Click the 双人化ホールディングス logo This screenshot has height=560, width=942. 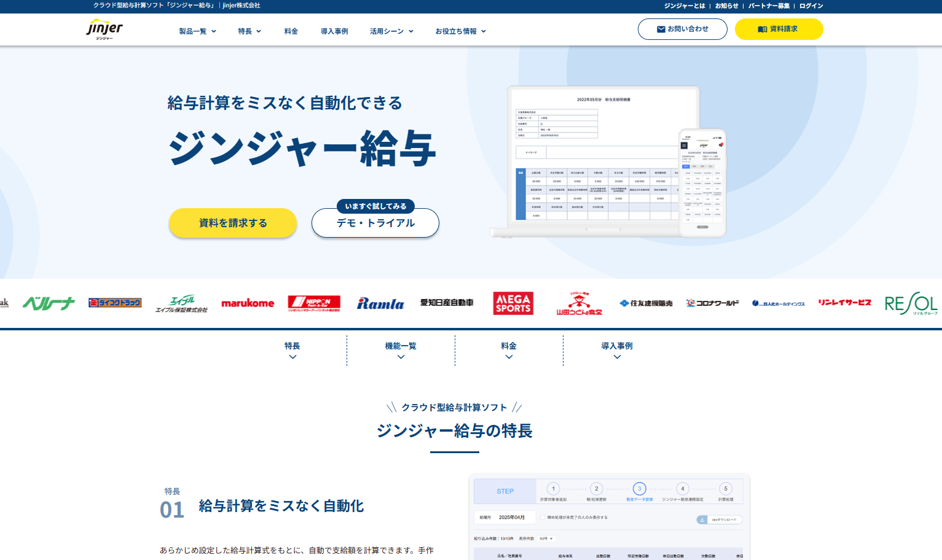coord(779,303)
